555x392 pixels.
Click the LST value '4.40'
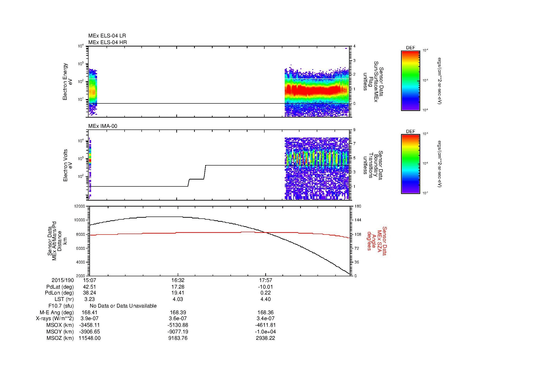266,299
